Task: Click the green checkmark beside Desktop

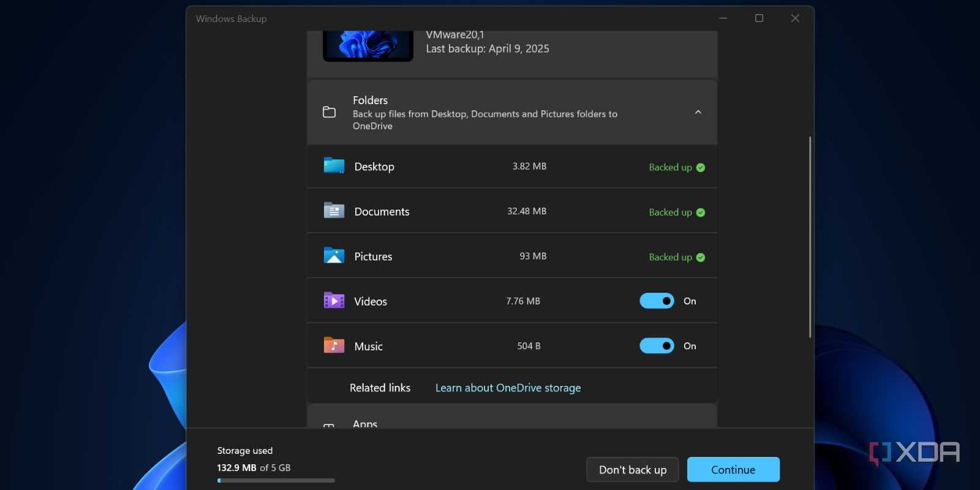Action: (701, 167)
